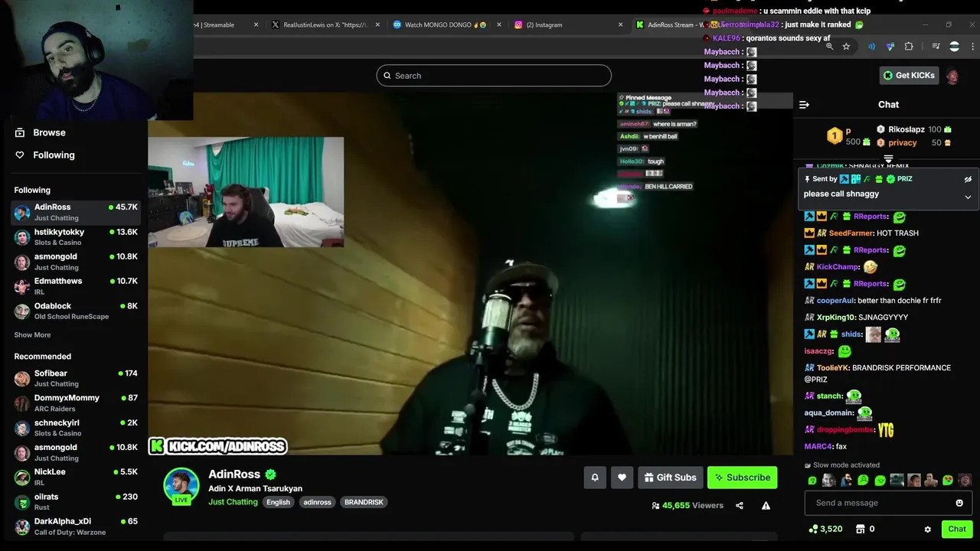Switch to the Watch MONGO DONGO tab
Viewport: 980px width, 551px height.
(446, 24)
